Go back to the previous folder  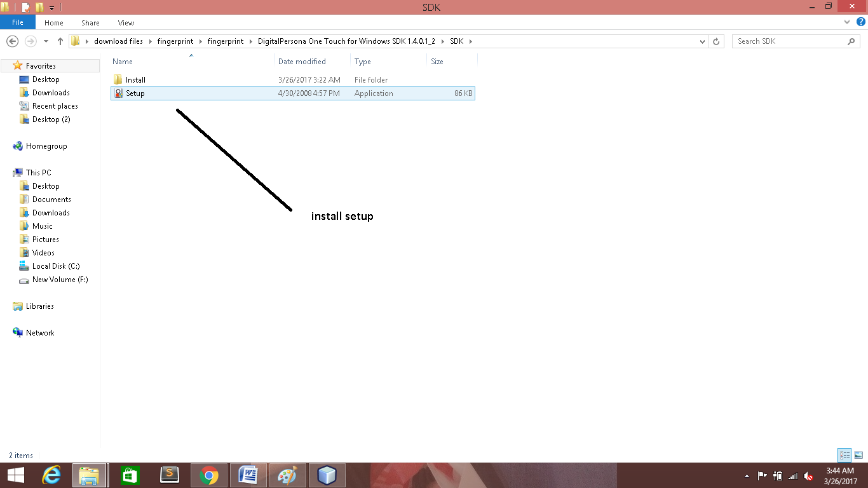click(12, 41)
